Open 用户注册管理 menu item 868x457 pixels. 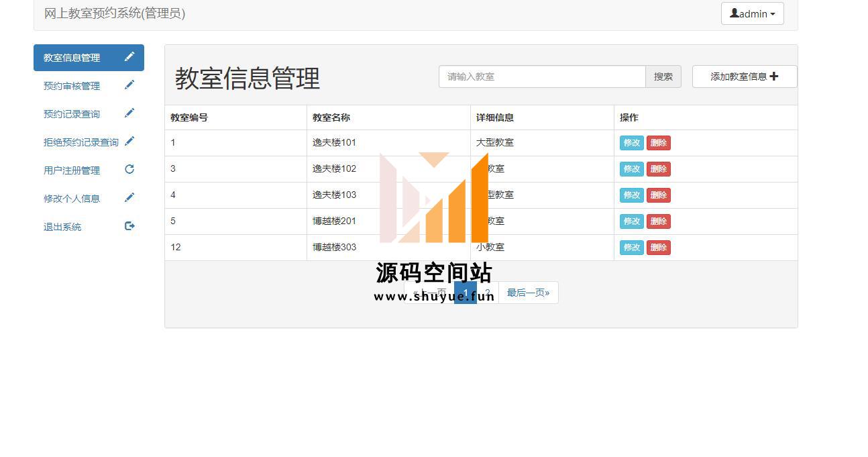(x=72, y=170)
